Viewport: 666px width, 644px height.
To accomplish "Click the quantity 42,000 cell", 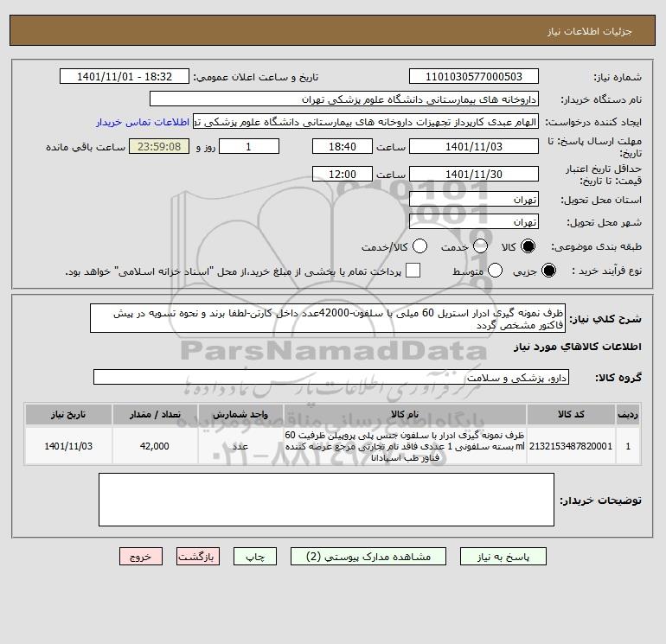I will [x=155, y=446].
